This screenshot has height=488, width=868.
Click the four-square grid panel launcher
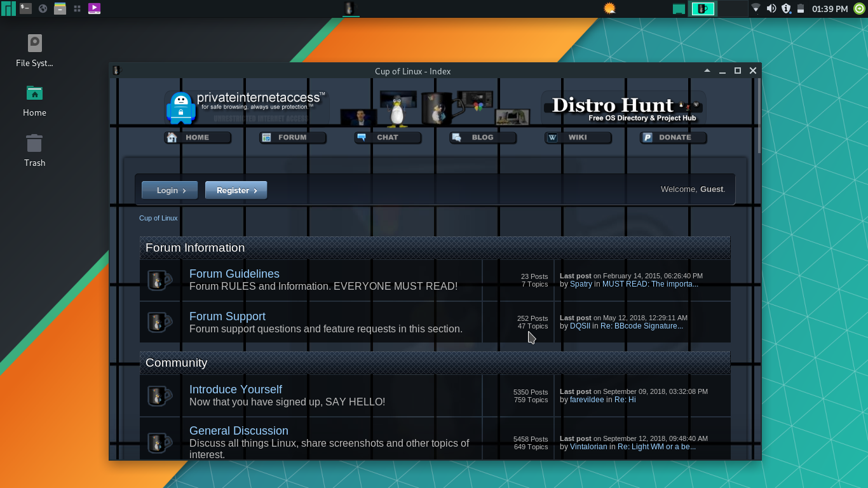78,8
